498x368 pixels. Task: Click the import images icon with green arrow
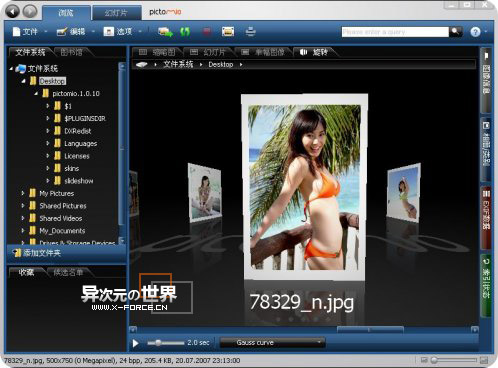[x=165, y=32]
